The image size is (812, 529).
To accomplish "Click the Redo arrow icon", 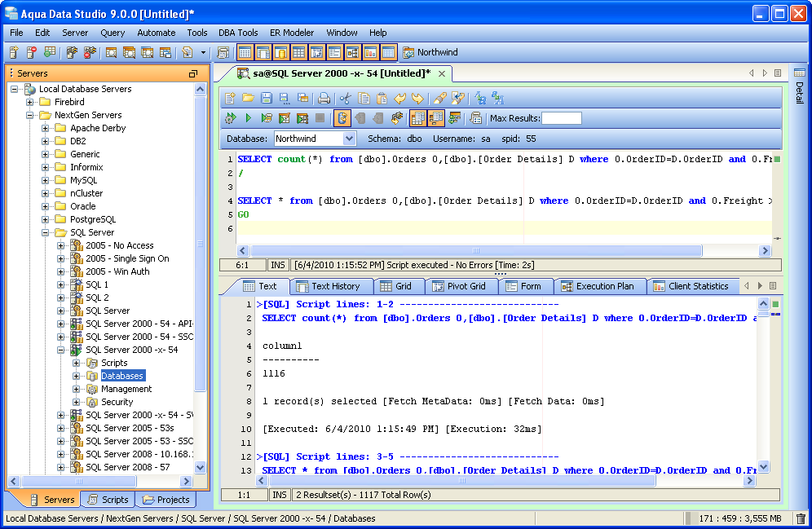I will coord(417,98).
